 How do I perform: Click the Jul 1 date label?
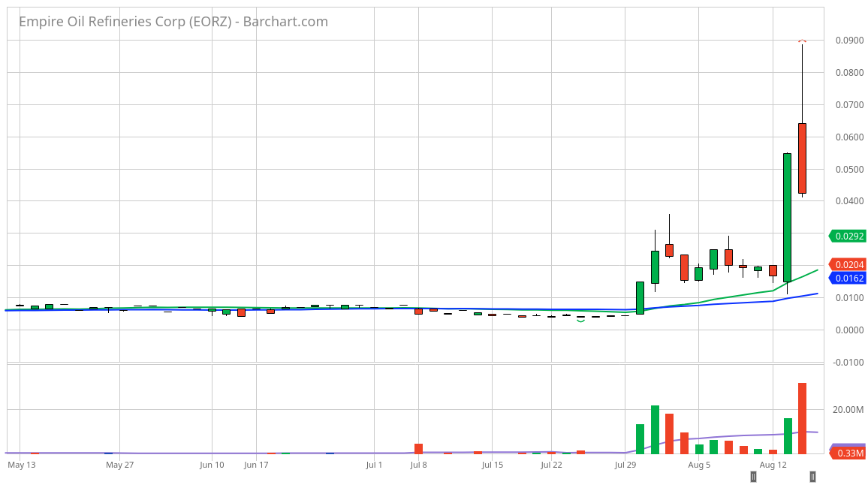(374, 465)
